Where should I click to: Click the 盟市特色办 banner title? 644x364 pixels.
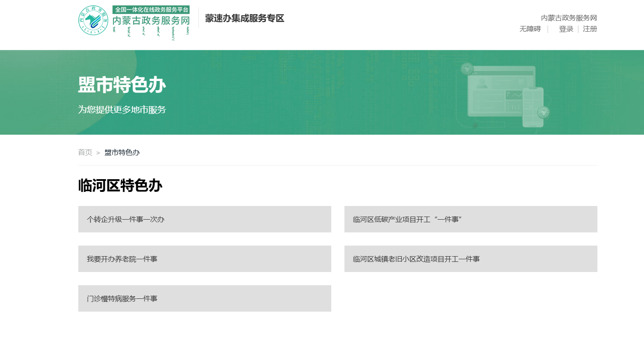[122, 85]
